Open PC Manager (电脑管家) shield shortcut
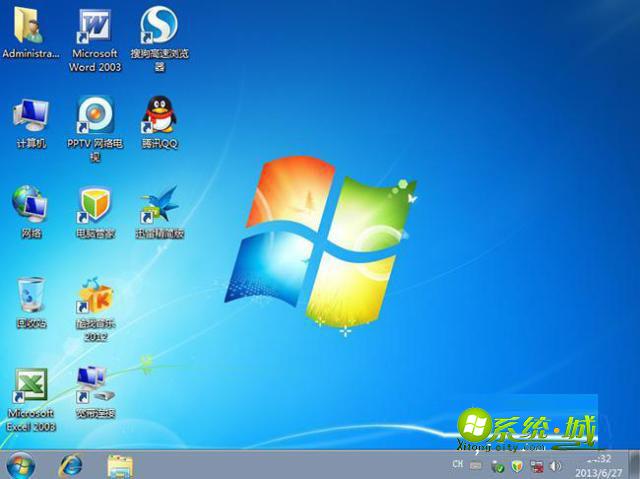The width and height of the screenshot is (640, 479). [95, 203]
